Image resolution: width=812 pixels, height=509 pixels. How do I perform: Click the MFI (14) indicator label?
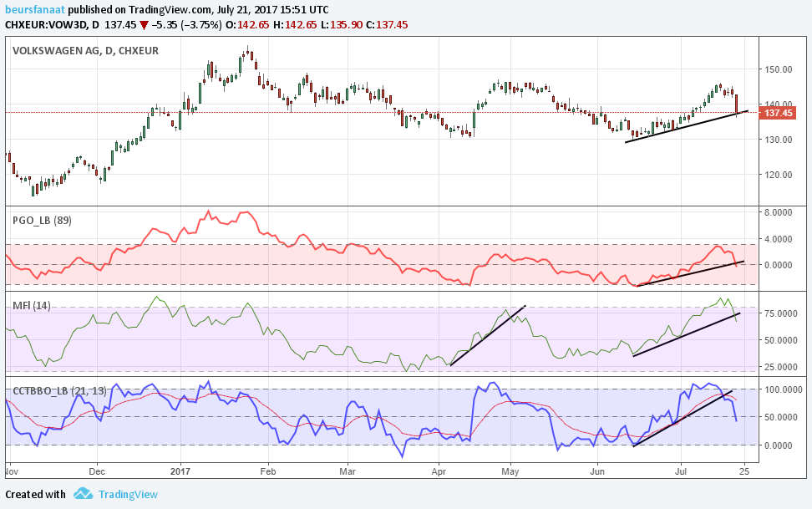(32, 306)
